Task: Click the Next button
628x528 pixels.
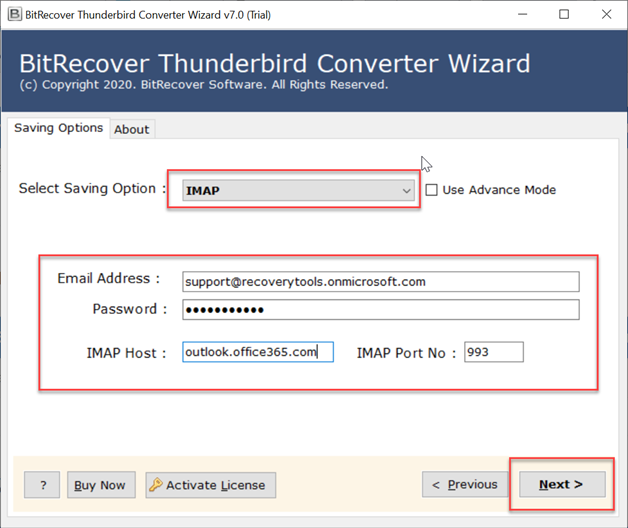Action: coord(562,484)
